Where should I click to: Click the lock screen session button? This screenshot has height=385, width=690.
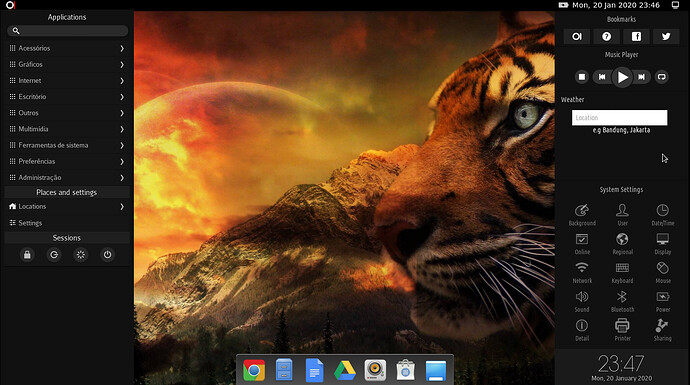coord(27,255)
